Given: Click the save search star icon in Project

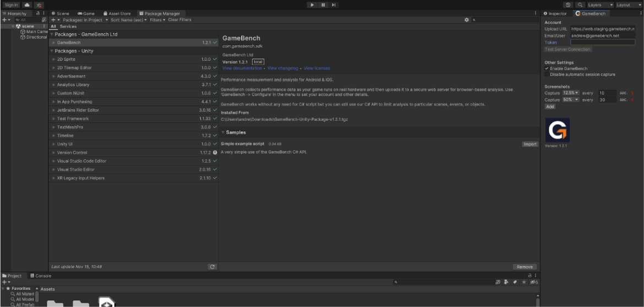Looking at the screenshot, I should pos(523,282).
